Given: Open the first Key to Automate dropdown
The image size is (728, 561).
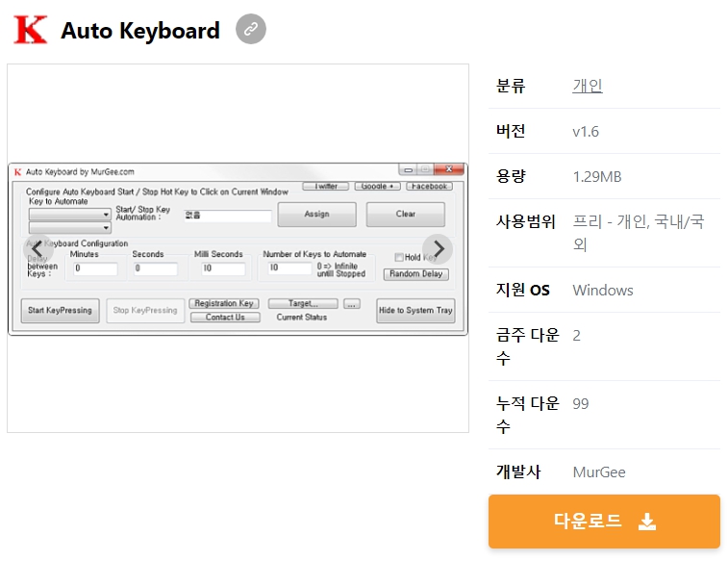Looking at the screenshot, I should pos(69,214).
